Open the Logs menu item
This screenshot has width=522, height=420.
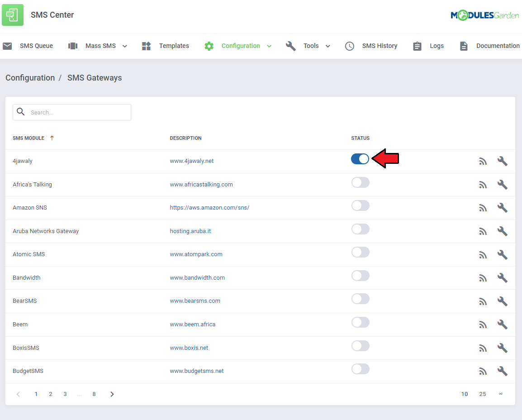pyautogui.click(x=437, y=46)
